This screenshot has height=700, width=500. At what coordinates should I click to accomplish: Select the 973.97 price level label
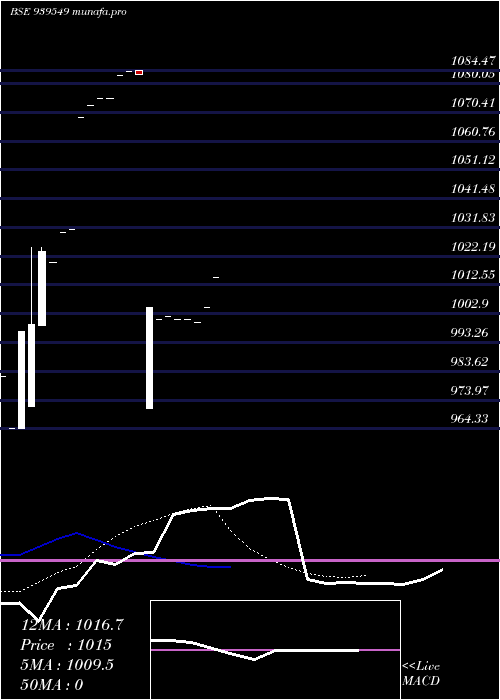point(470,391)
